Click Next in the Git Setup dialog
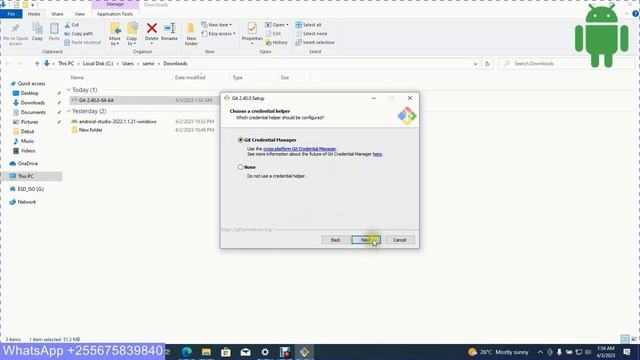The width and height of the screenshot is (640, 360). coord(366,240)
